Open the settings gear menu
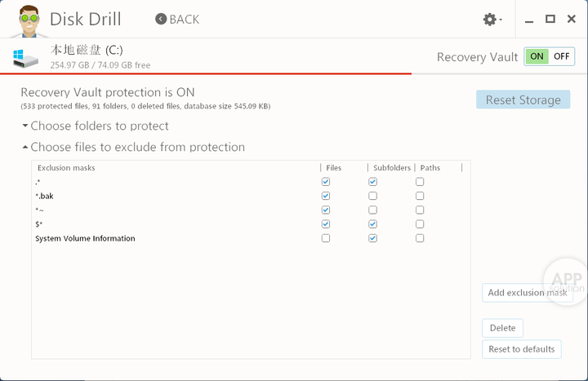This screenshot has height=381, width=588. 489,19
